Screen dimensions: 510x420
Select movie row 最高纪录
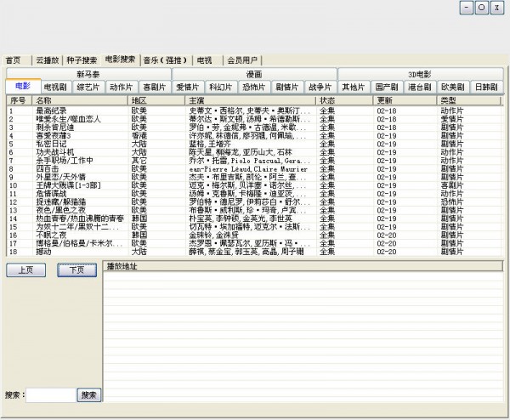(x=253, y=111)
